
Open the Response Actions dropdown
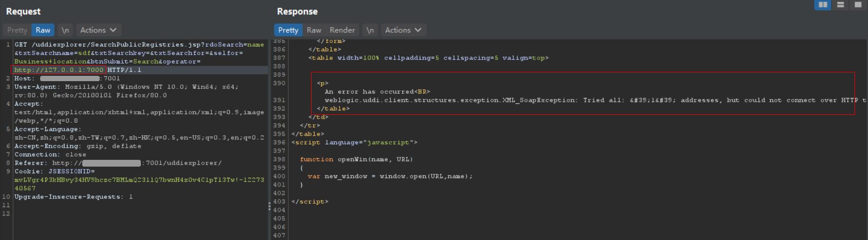click(403, 30)
